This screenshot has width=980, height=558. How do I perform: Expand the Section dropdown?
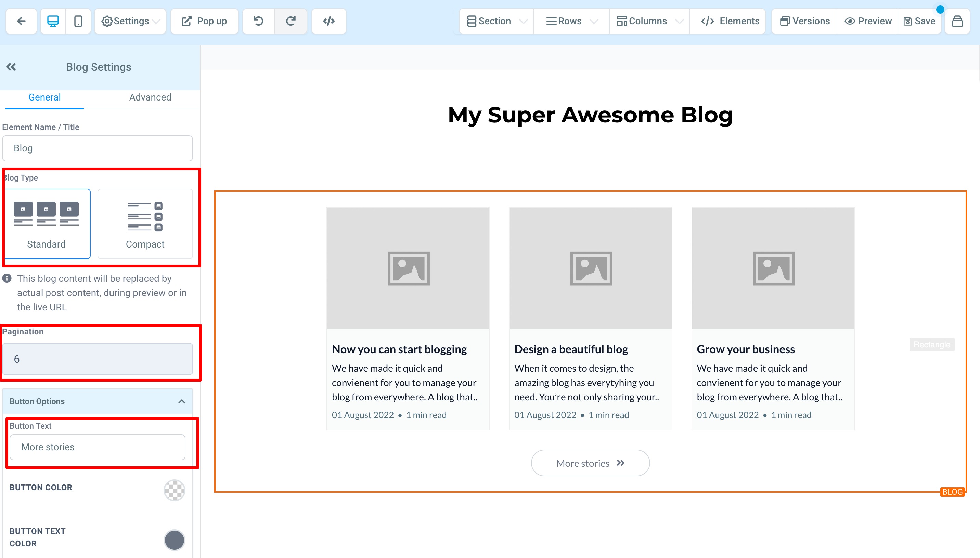(497, 21)
